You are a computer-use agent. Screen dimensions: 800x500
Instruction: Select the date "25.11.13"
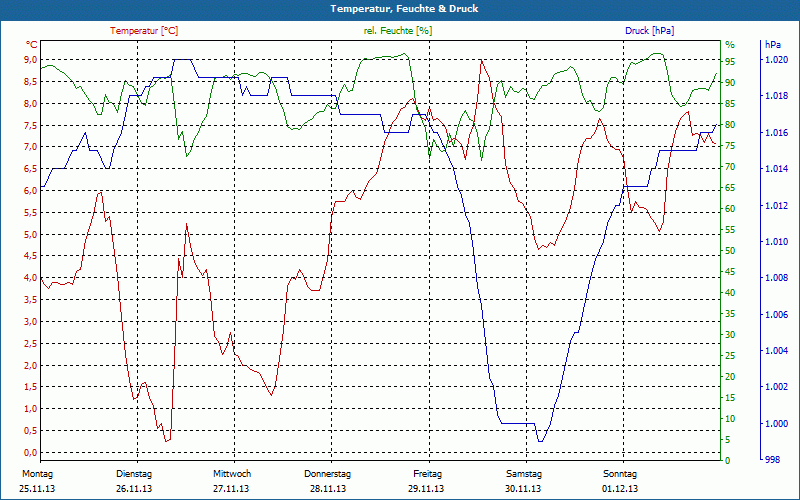click(x=37, y=489)
